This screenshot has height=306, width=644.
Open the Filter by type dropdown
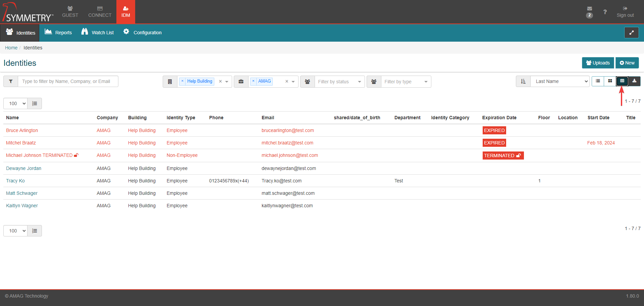click(406, 82)
